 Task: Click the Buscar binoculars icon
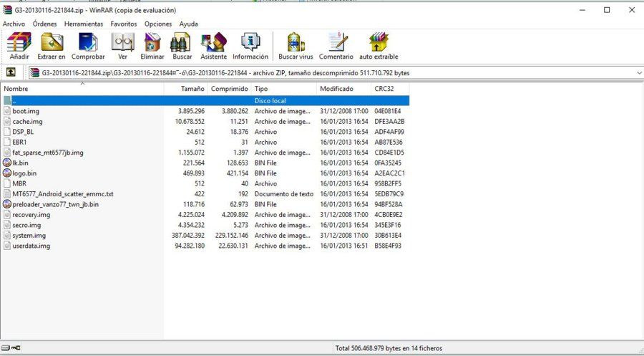(x=181, y=42)
